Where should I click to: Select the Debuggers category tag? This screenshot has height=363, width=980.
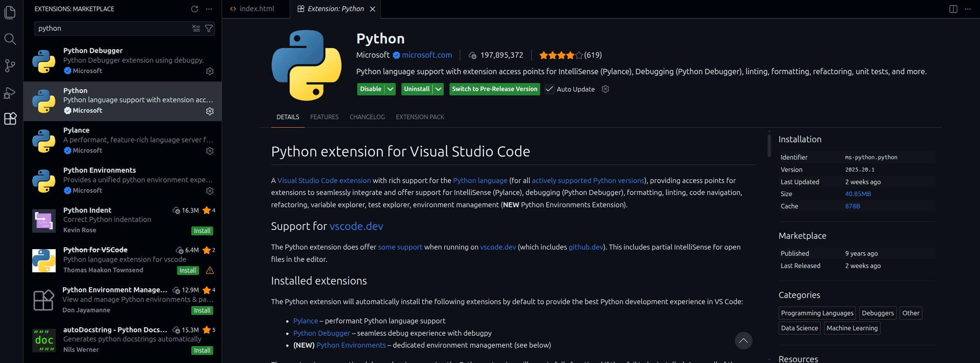[878, 313]
